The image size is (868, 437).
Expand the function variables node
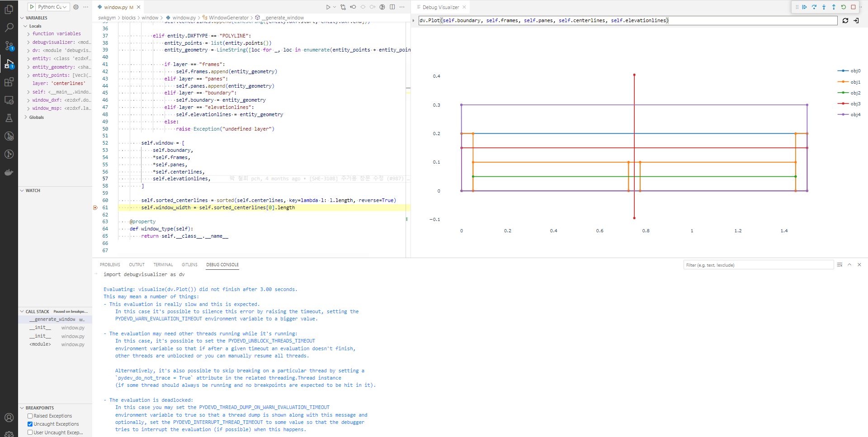[28, 34]
